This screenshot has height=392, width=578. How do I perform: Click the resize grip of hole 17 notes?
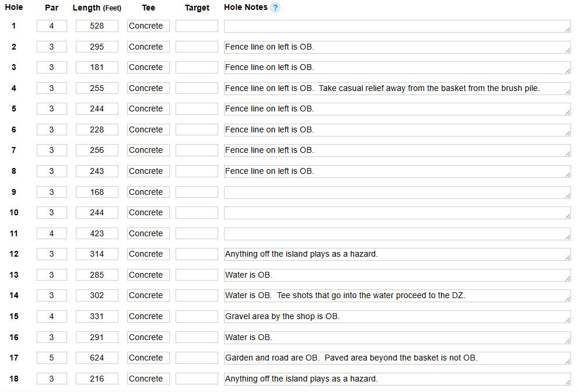(568, 361)
